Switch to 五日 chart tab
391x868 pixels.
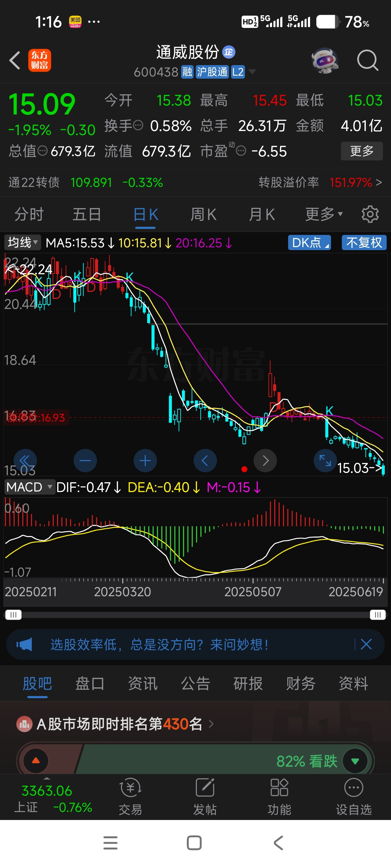(x=87, y=214)
